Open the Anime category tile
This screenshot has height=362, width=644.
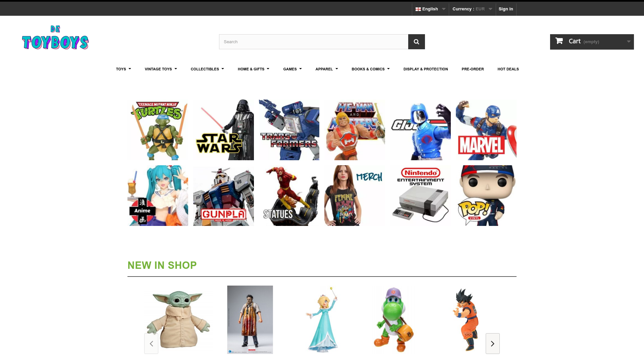pos(158,195)
